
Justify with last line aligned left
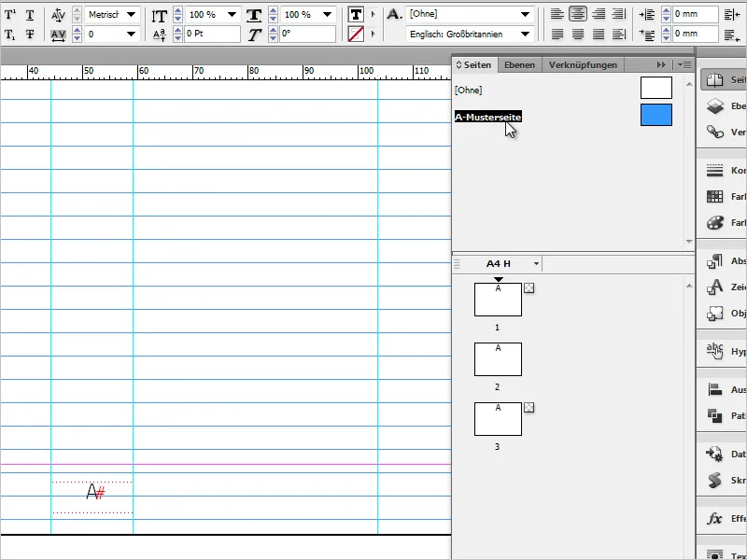(557, 35)
